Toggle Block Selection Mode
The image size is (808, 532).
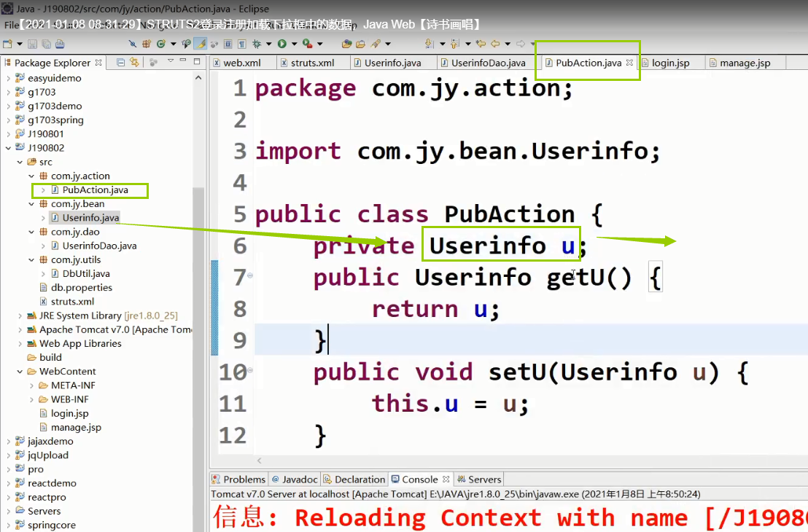click(x=228, y=44)
